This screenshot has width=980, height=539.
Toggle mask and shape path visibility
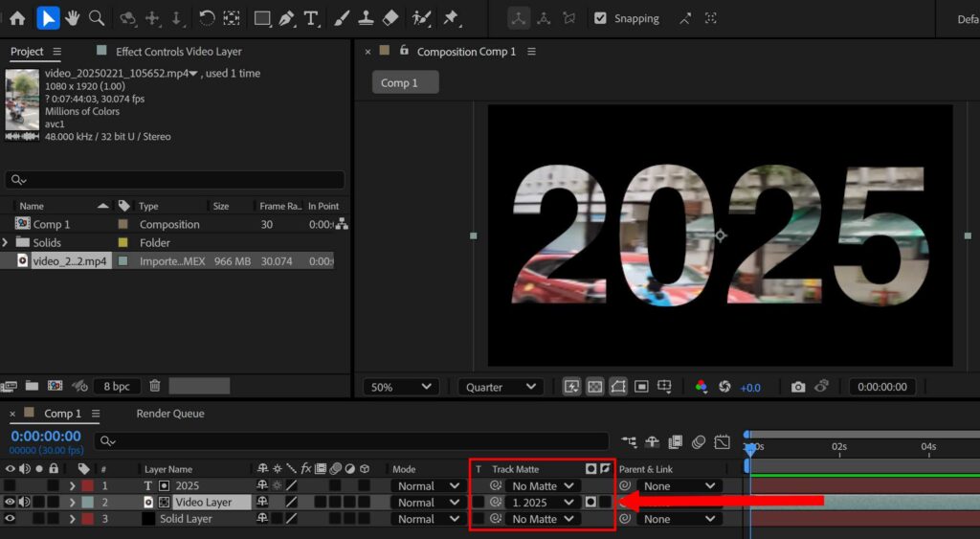click(x=618, y=387)
